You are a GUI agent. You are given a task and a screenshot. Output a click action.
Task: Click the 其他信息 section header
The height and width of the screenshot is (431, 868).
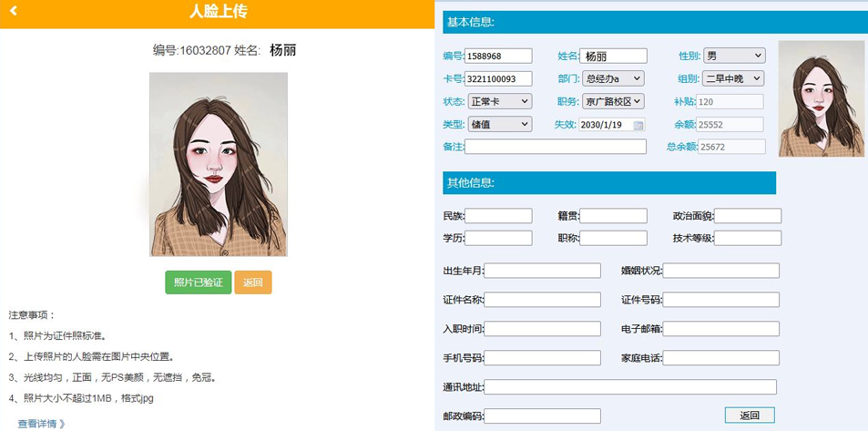coord(609,183)
